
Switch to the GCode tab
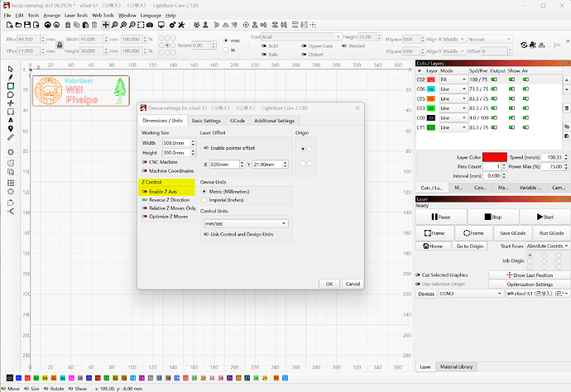pyautogui.click(x=238, y=121)
